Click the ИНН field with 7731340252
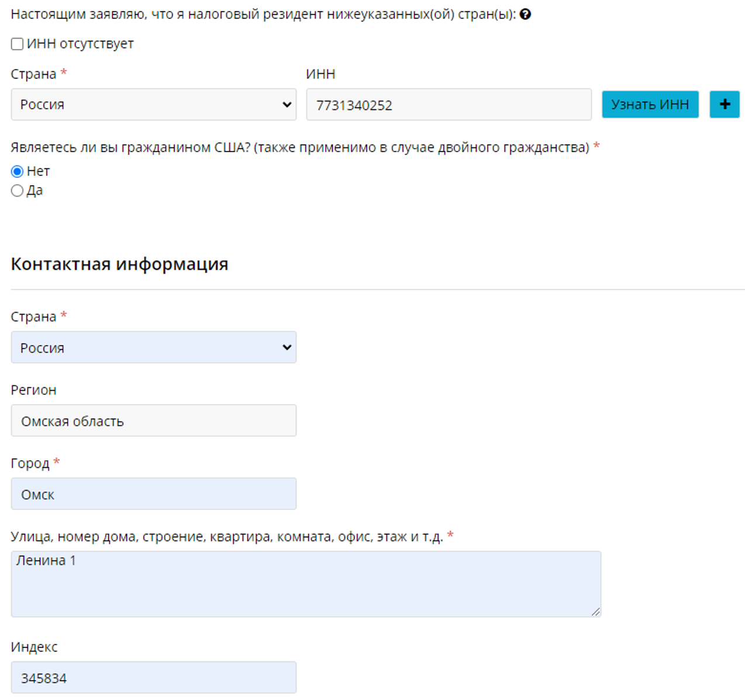The width and height of the screenshot is (745, 700). pos(449,105)
